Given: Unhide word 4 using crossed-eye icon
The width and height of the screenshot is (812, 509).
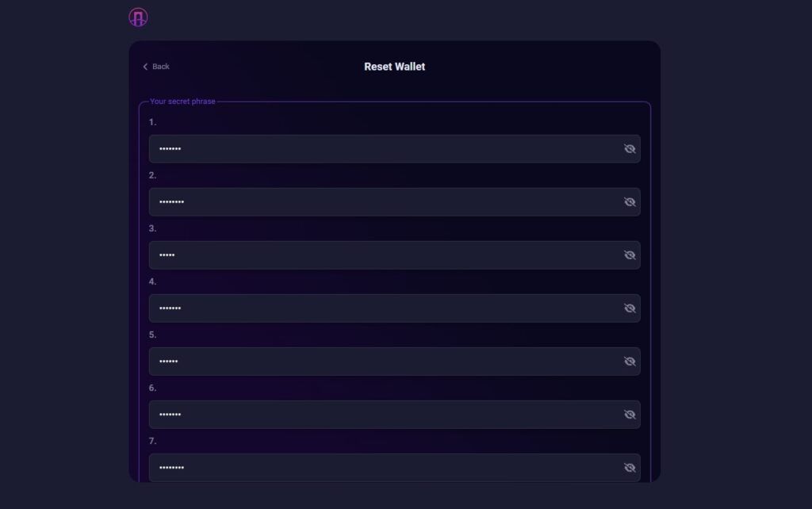Looking at the screenshot, I should click(x=630, y=308).
